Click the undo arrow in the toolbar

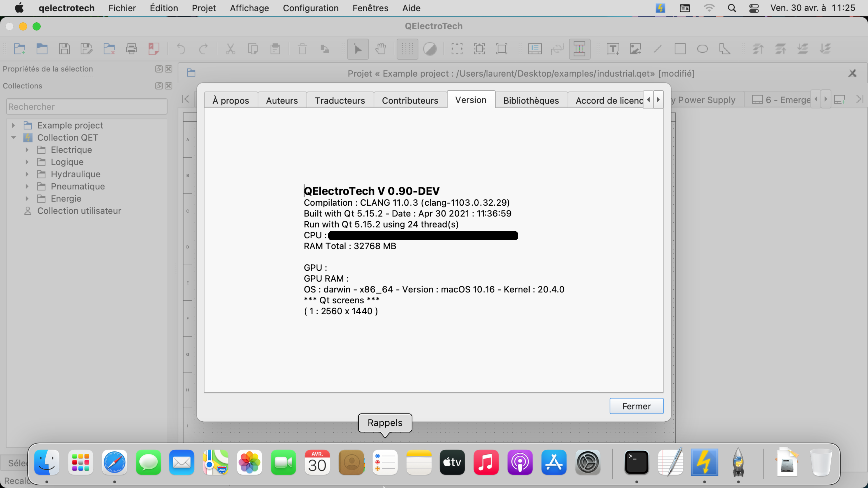(181, 49)
